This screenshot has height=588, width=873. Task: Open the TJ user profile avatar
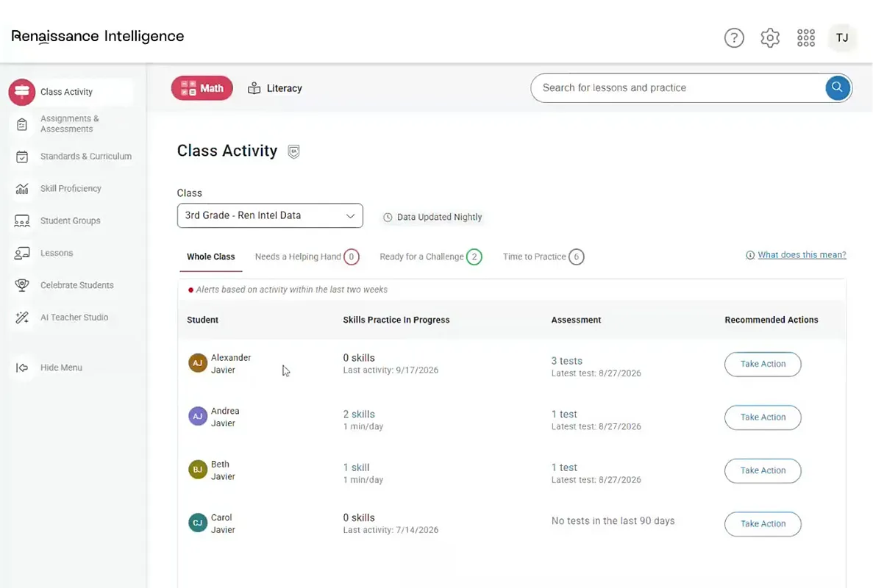click(842, 37)
